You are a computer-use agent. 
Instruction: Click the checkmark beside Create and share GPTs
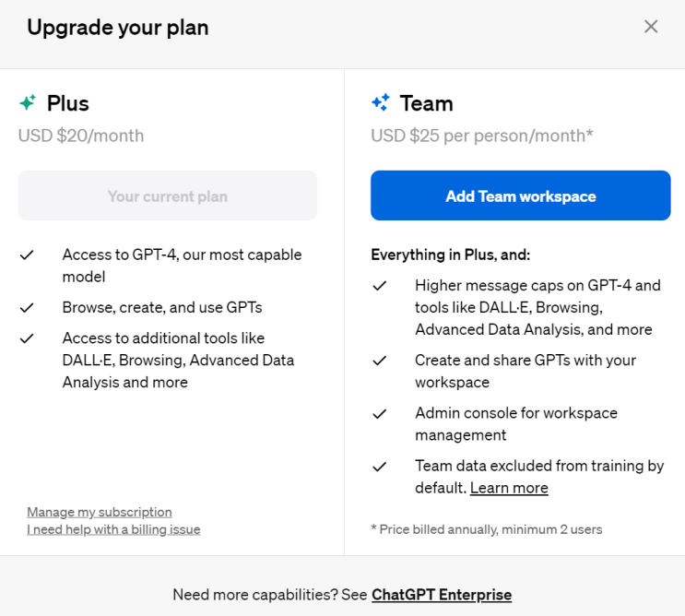pos(380,361)
